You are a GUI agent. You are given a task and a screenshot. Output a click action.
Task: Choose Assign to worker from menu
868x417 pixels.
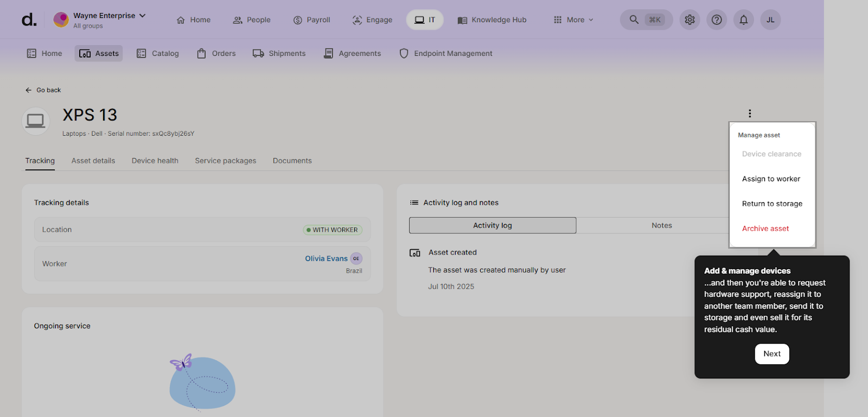coord(771,179)
